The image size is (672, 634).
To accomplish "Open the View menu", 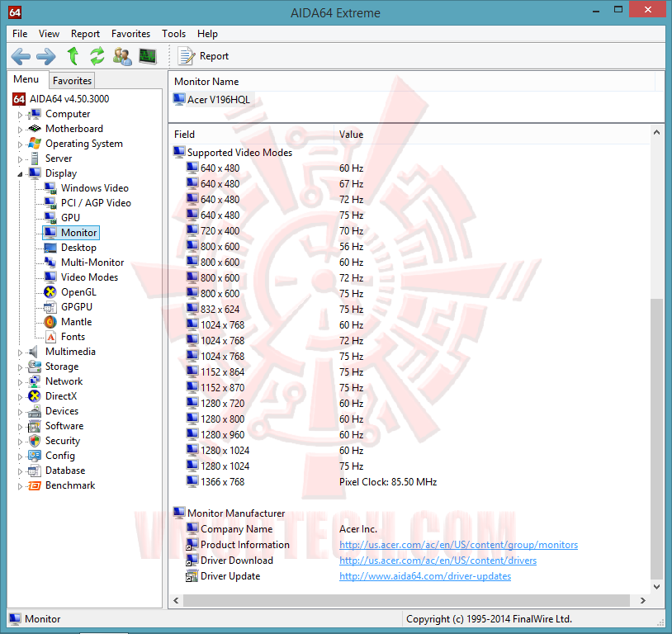I will [49, 34].
